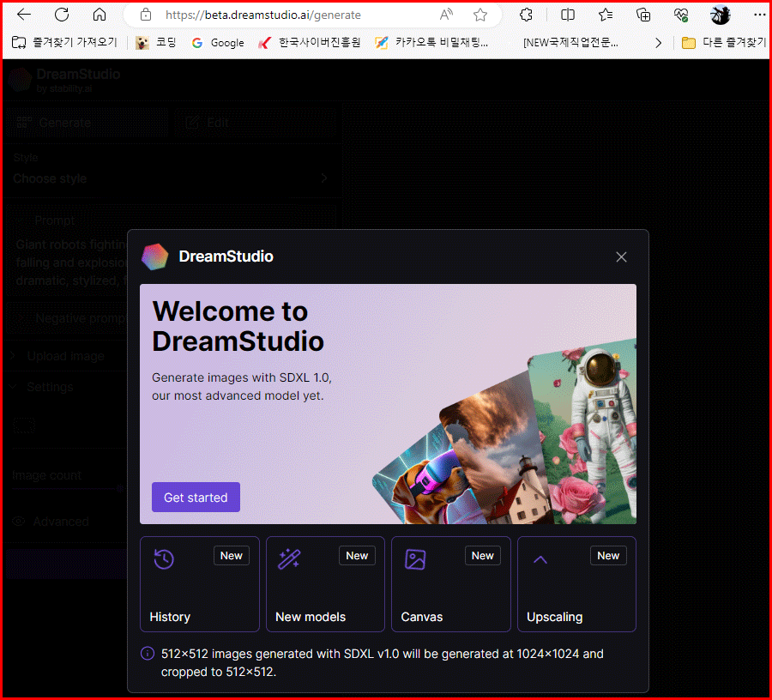This screenshot has height=700, width=772.
Task: Click the History clock icon
Action: 164,559
